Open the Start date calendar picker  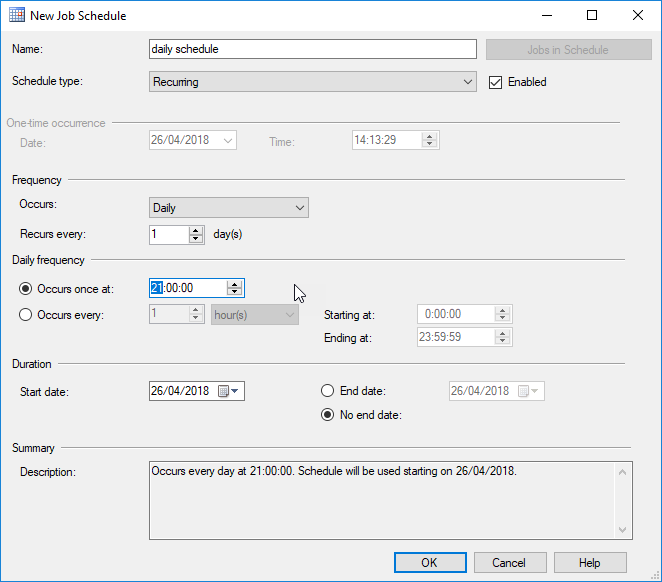pos(230,391)
